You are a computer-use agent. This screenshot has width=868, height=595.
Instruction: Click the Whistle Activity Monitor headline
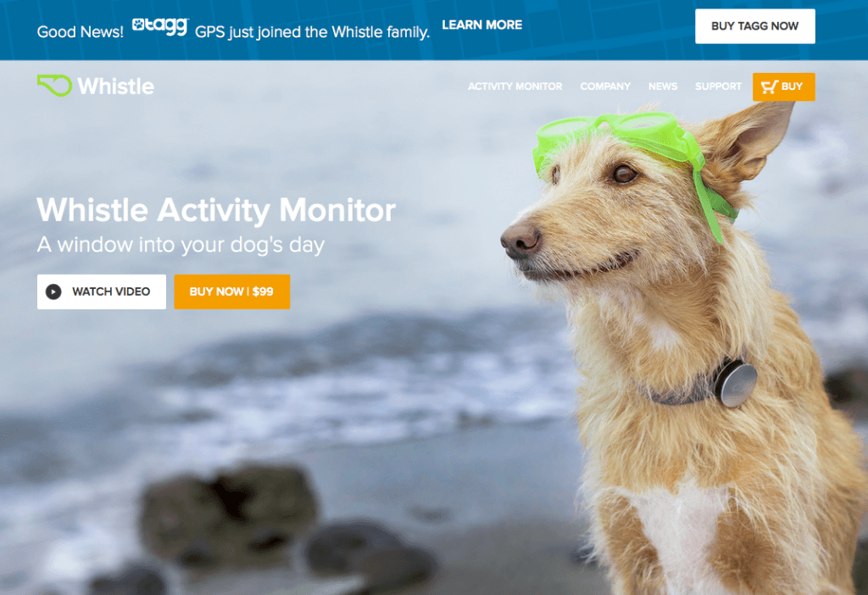pyautogui.click(x=216, y=210)
